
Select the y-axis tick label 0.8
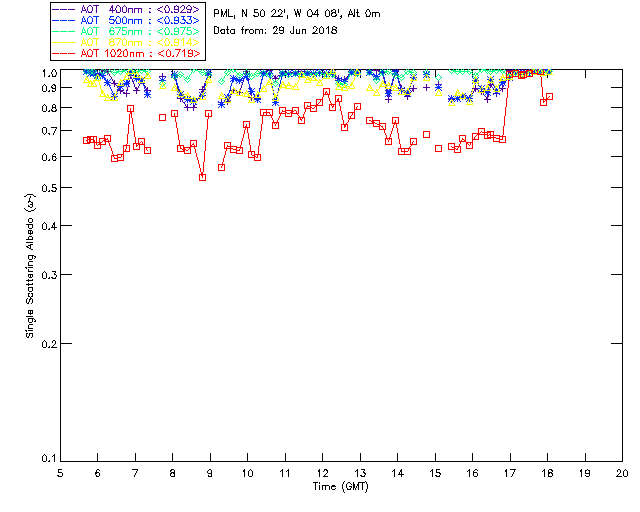pos(49,108)
